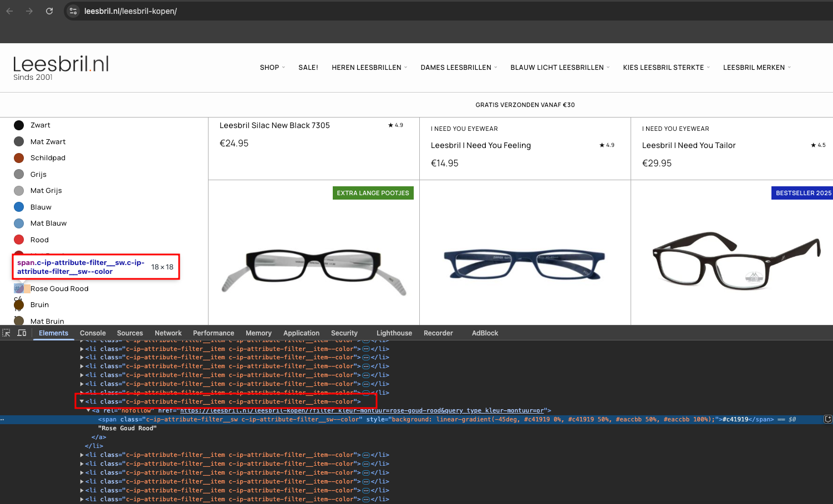
Task: Select the Grijs color swatch
Action: [x=19, y=174]
